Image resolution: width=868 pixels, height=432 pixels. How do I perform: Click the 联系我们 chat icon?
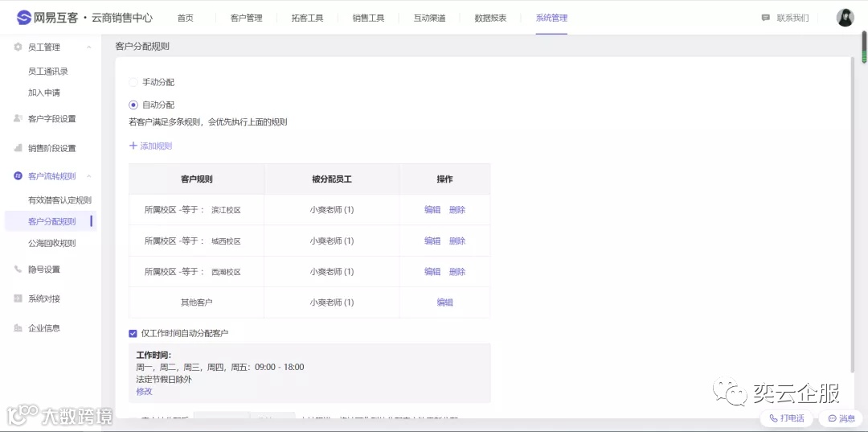tap(766, 18)
